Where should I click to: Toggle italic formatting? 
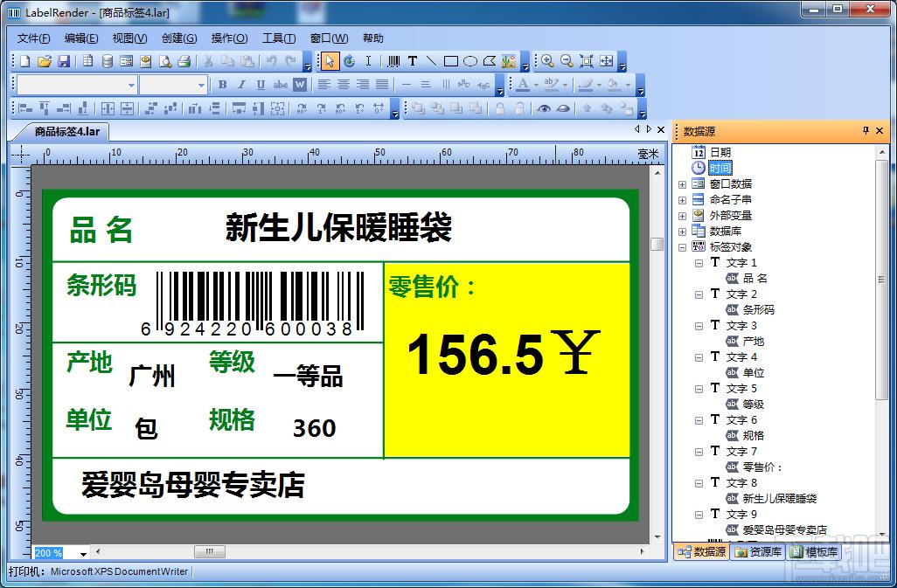[x=241, y=85]
